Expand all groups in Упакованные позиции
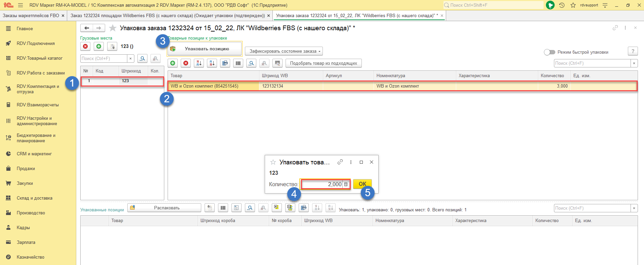The image size is (644, 265). pyautogui.click(x=277, y=208)
